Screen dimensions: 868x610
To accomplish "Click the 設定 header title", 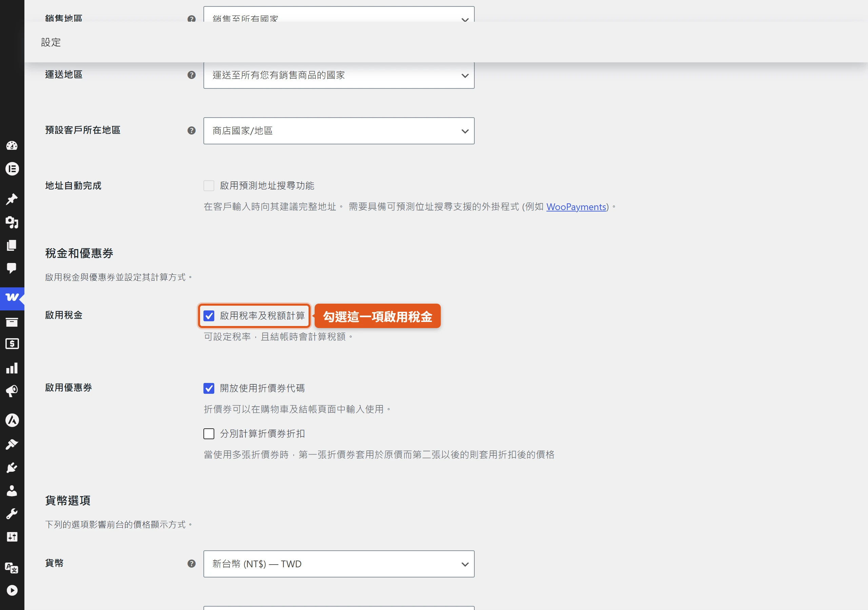I will tap(51, 42).
